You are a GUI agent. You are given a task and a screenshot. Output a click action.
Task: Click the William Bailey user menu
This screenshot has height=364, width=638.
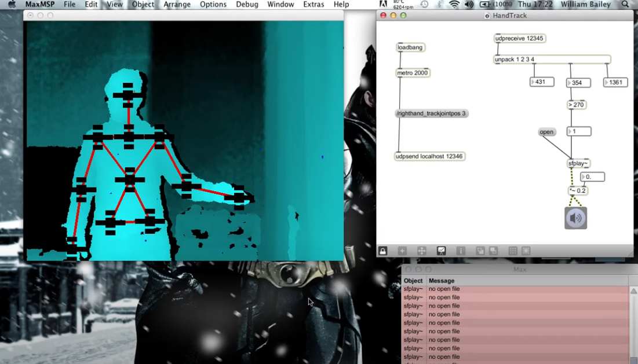[x=586, y=5]
